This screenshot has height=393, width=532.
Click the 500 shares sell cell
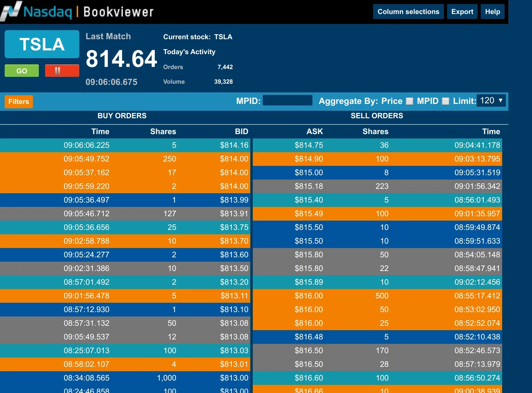(x=382, y=296)
